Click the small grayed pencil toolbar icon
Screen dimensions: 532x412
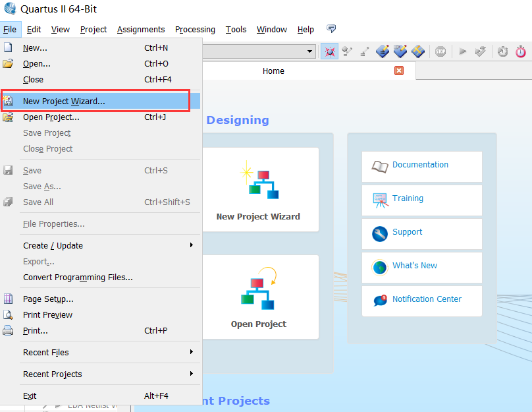point(364,51)
